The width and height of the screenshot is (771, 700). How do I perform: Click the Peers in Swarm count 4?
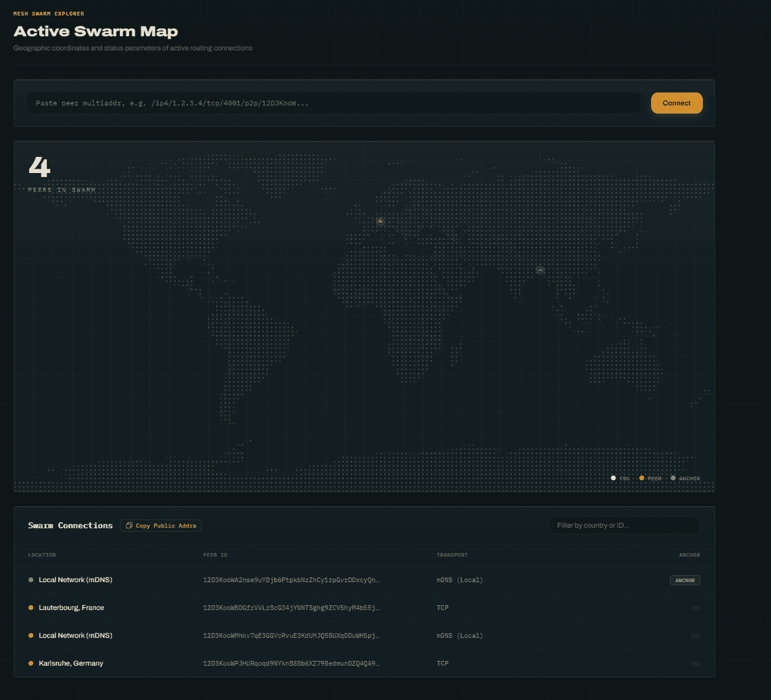click(x=40, y=167)
